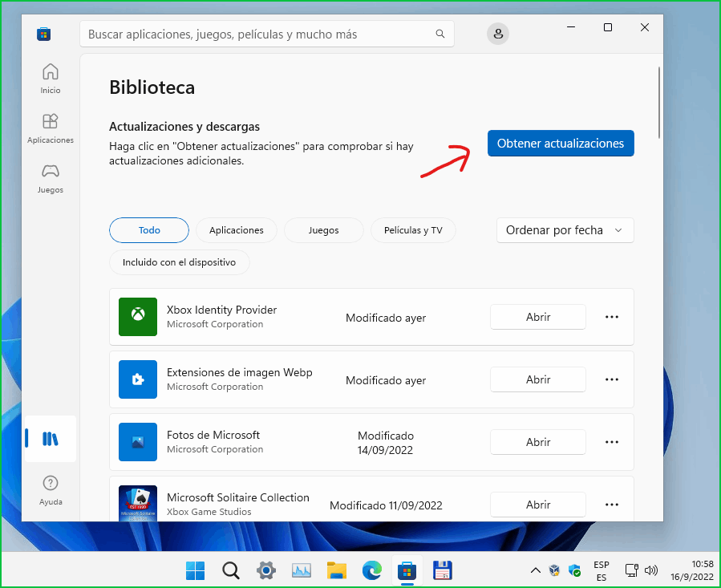The width and height of the screenshot is (721, 588).
Task: Expand the Ordenar por fecha dropdown
Action: pyautogui.click(x=565, y=230)
